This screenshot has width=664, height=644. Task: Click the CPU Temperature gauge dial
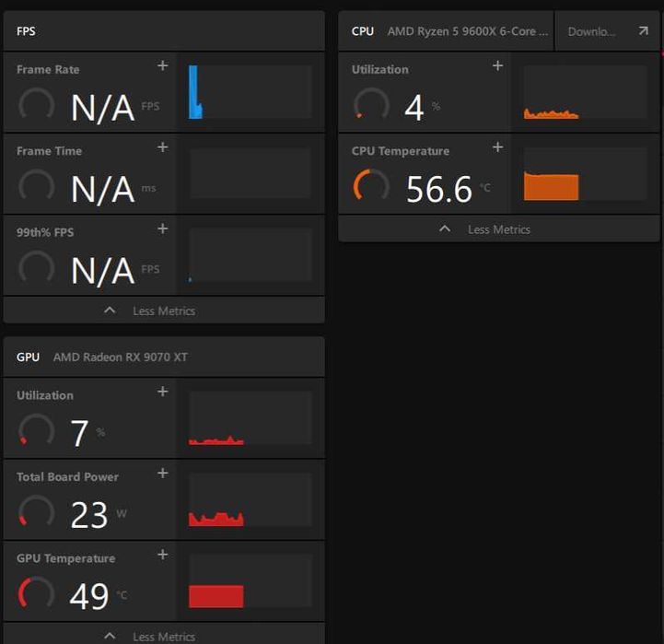pos(371,185)
